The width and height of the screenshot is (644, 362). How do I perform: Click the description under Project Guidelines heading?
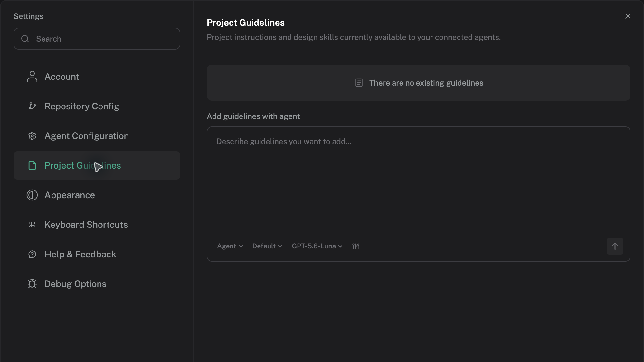click(354, 37)
